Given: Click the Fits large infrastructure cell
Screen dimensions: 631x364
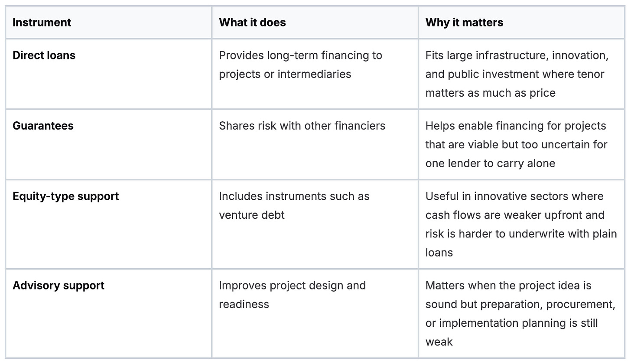Looking at the screenshot, I should click(521, 74).
